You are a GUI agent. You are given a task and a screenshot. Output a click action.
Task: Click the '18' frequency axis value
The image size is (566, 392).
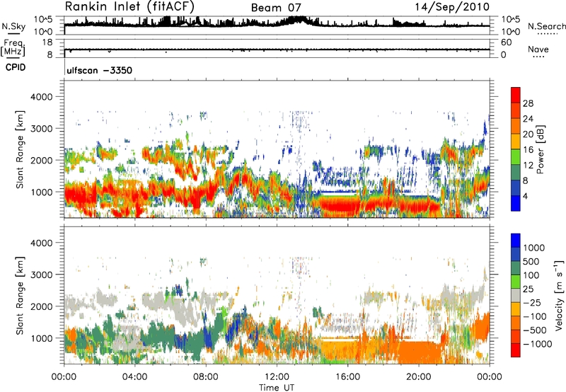tap(47, 42)
